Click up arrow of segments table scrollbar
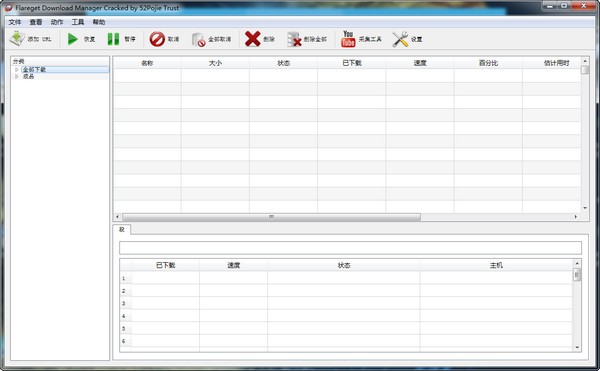This screenshot has width=600, height=371. [577, 264]
